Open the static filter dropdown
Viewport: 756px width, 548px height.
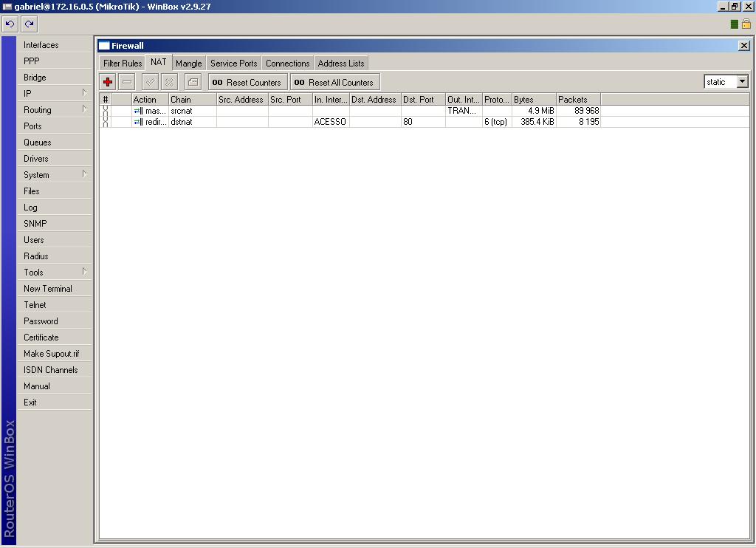pos(743,81)
